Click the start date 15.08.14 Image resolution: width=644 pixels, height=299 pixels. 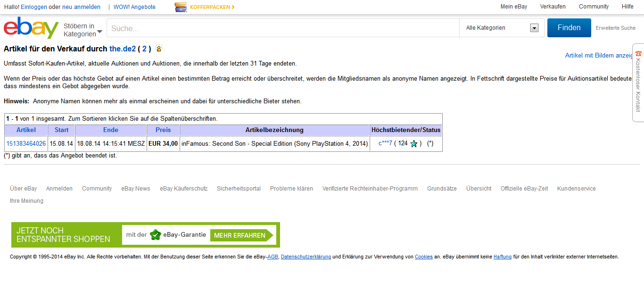coord(61,144)
